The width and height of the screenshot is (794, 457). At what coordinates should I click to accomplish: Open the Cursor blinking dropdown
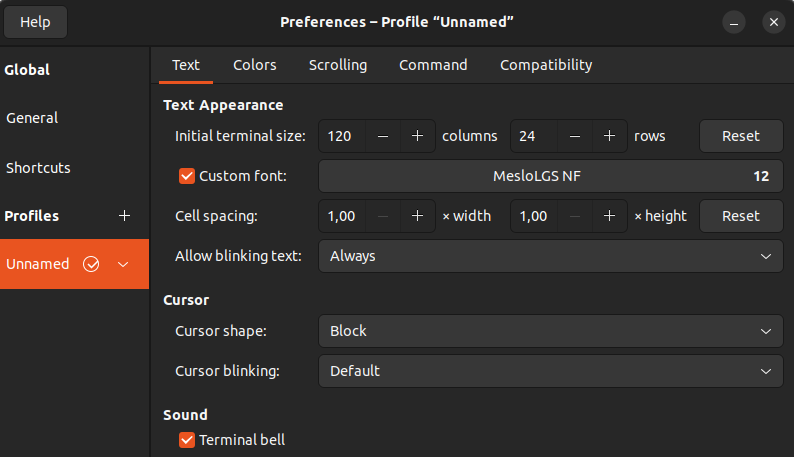[550, 371]
